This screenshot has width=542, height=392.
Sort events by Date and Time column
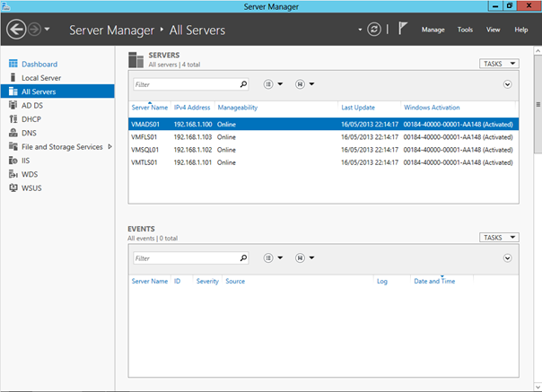coord(434,282)
